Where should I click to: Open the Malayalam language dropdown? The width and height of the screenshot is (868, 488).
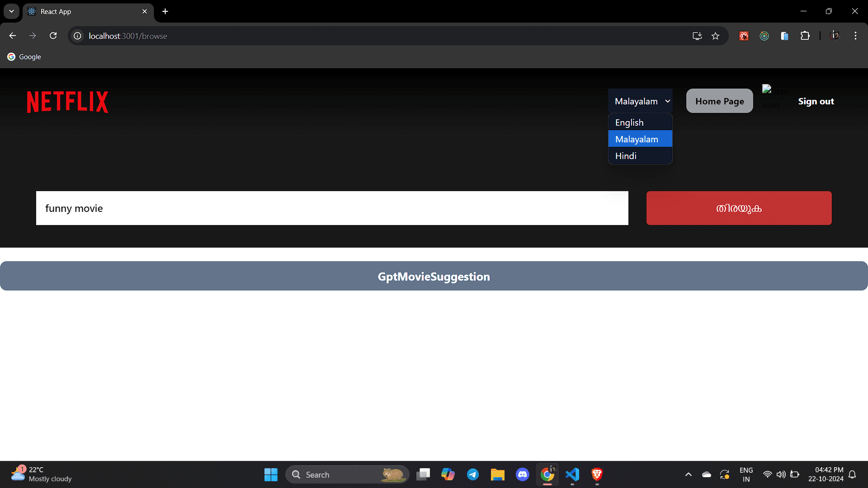coord(640,101)
